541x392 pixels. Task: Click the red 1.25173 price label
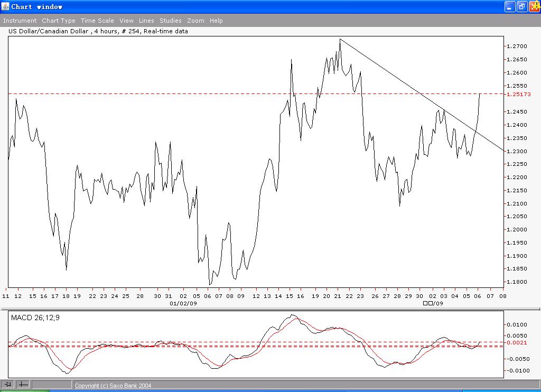519,94
